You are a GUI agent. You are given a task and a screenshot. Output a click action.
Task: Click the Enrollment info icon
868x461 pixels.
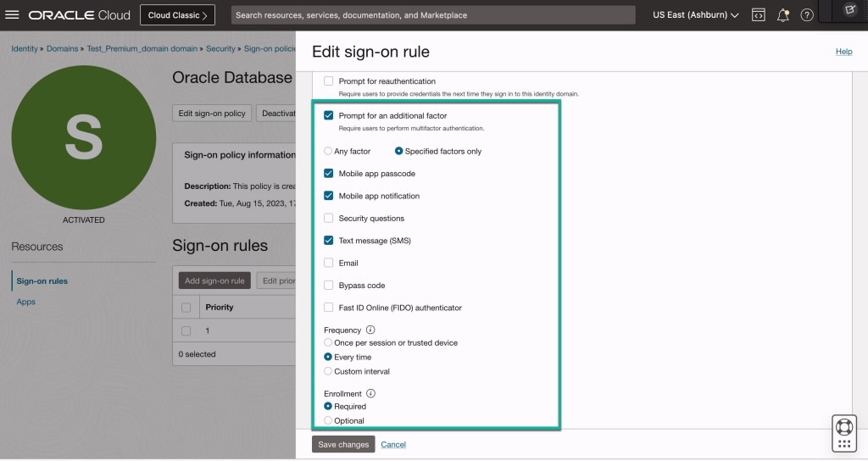pyautogui.click(x=371, y=393)
